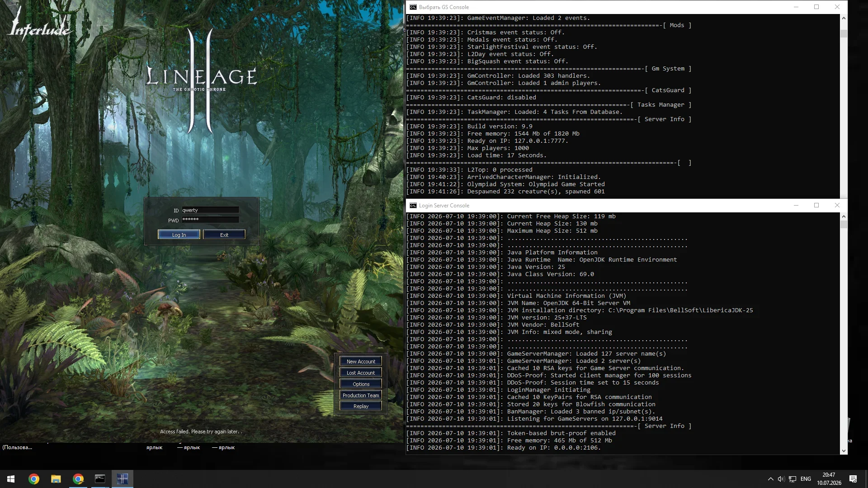
Task: Click the "Free memory: 1544 Mb of 1820 Mb" line
Action: 493,134
